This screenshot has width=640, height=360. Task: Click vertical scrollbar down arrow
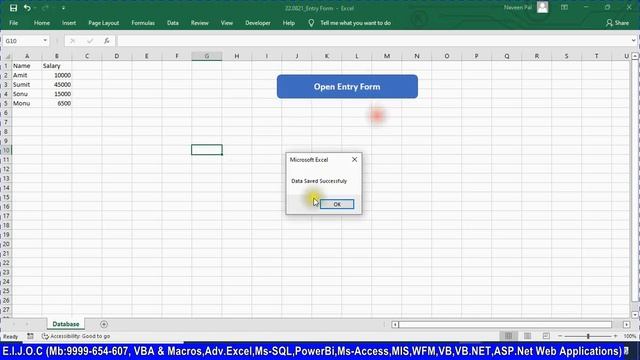635,315
